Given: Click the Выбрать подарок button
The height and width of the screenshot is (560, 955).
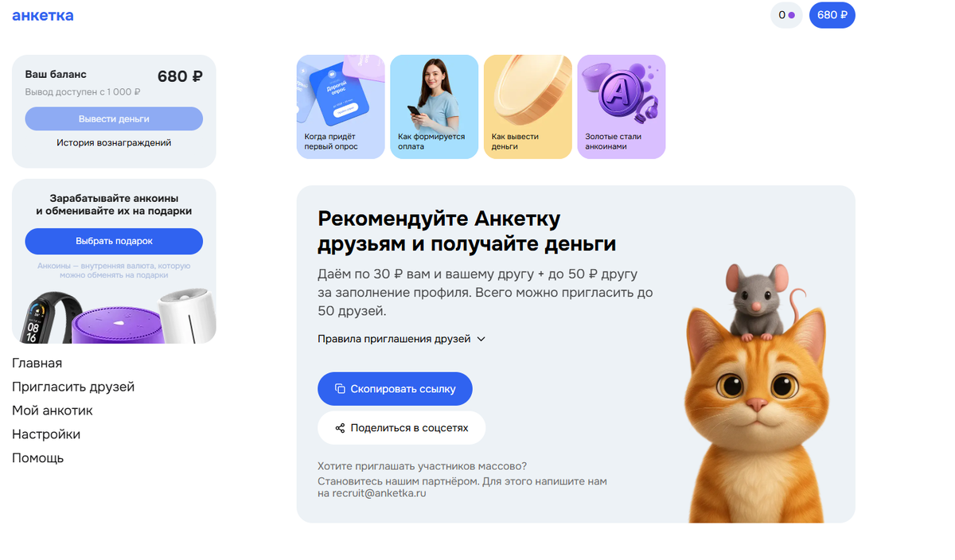Looking at the screenshot, I should click(114, 241).
